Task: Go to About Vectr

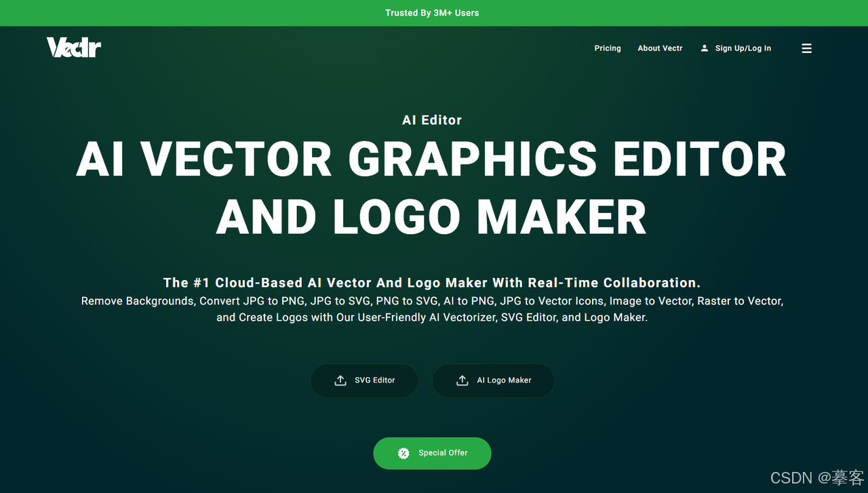Action: (x=660, y=48)
